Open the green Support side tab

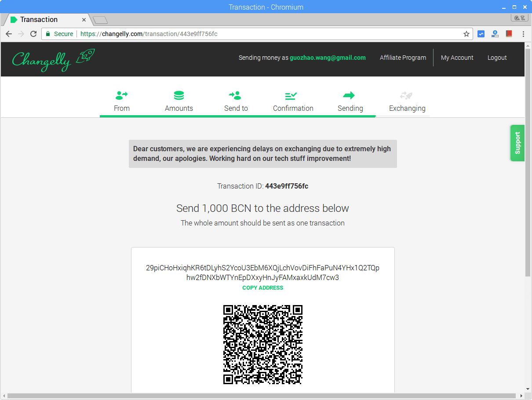tap(517, 143)
